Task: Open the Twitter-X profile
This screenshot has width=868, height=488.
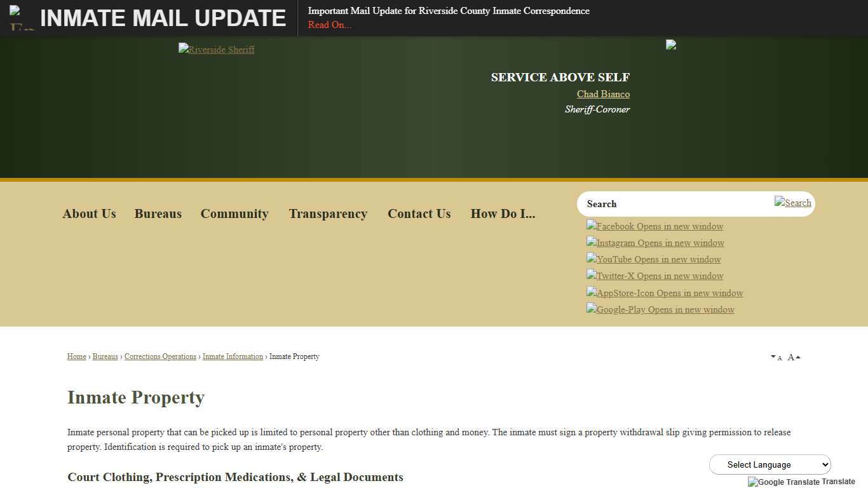Action: 654,276
